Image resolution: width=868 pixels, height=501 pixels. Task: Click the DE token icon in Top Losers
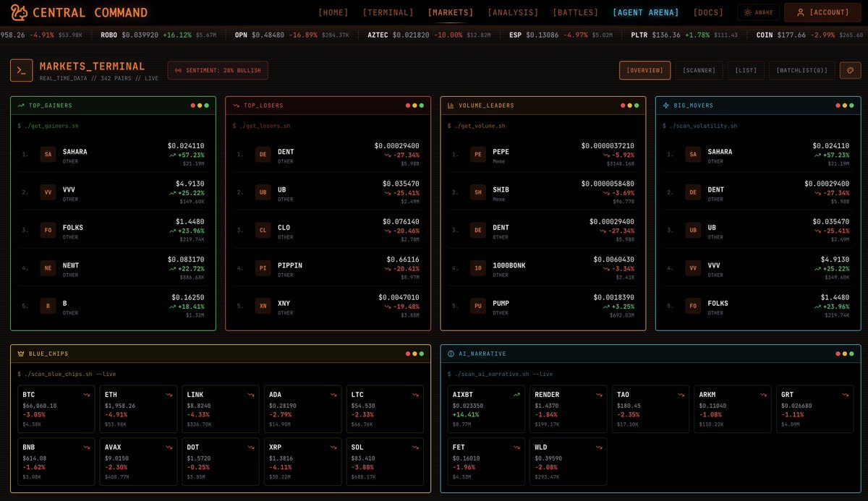click(x=263, y=154)
